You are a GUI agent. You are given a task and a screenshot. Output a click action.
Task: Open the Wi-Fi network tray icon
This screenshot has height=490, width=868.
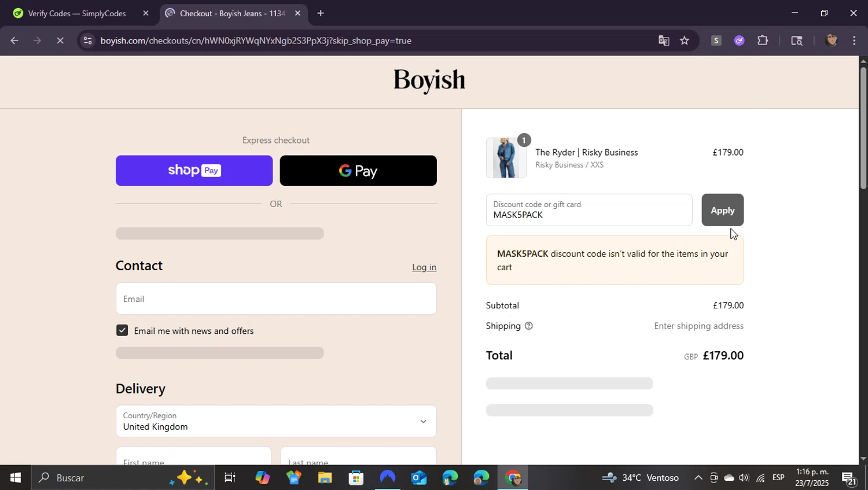pyautogui.click(x=760, y=478)
